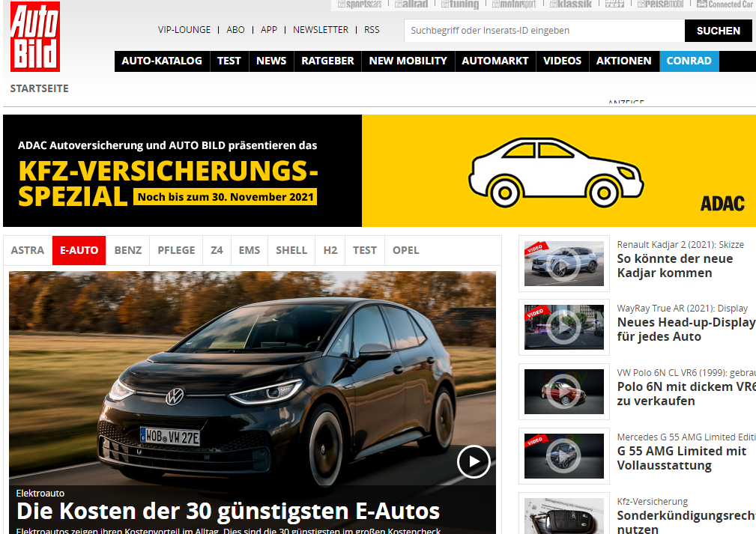The height and width of the screenshot is (534, 756).
Task: Open the APP link
Action: tap(268, 30)
